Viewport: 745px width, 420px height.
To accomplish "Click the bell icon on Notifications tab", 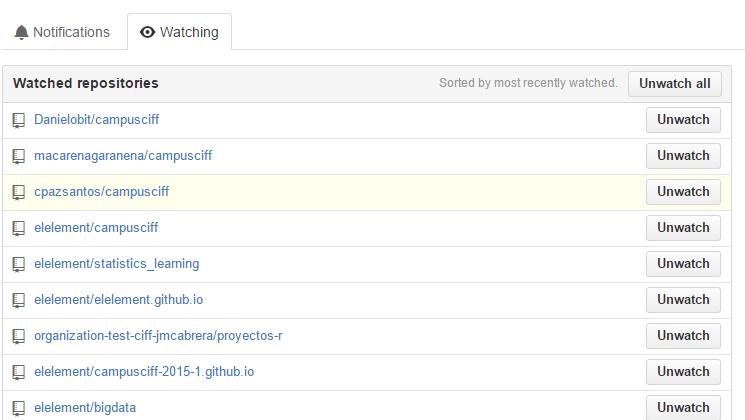I will 21,32.
